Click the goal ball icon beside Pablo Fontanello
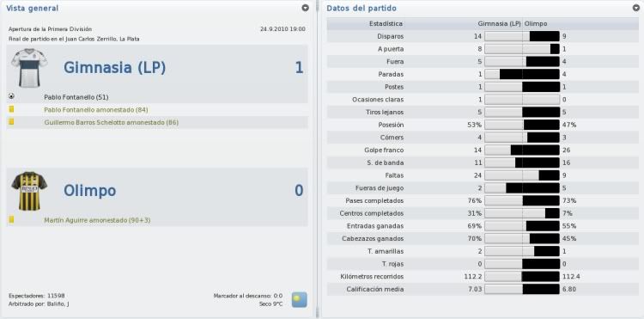 click(x=11, y=96)
